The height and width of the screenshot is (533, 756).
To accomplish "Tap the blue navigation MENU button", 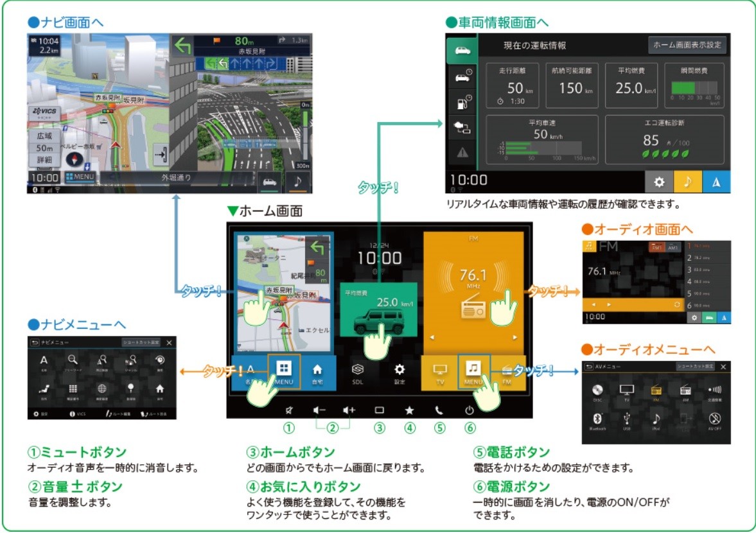I will pyautogui.click(x=284, y=372).
